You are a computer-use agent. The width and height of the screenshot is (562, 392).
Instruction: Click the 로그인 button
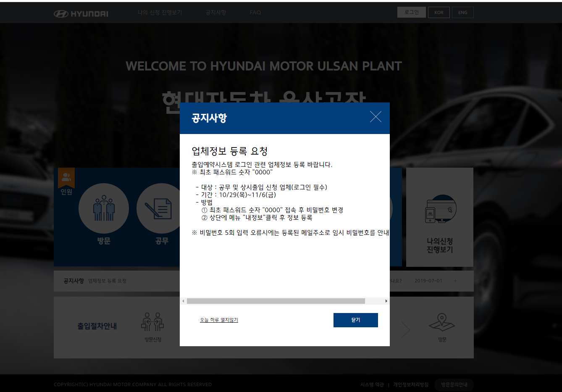412,12
